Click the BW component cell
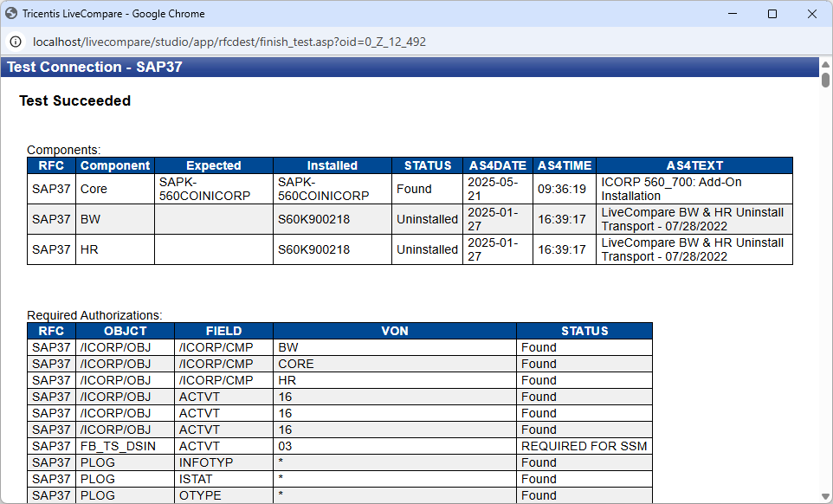 115,219
